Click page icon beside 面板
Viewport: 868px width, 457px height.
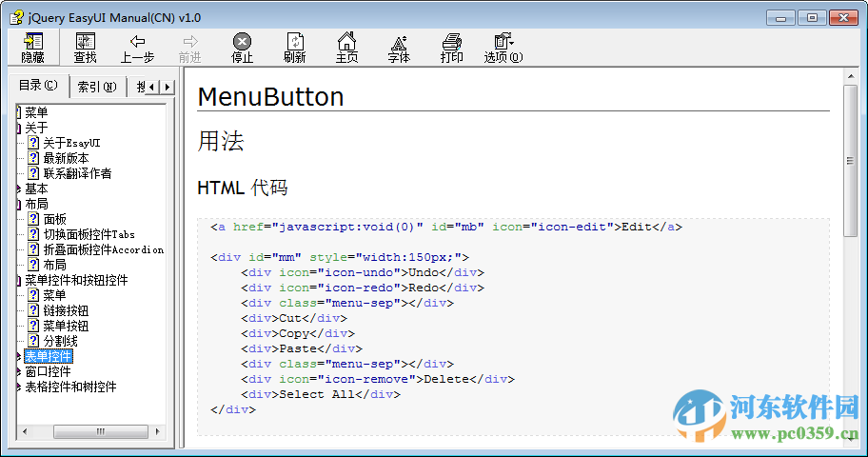[33, 219]
